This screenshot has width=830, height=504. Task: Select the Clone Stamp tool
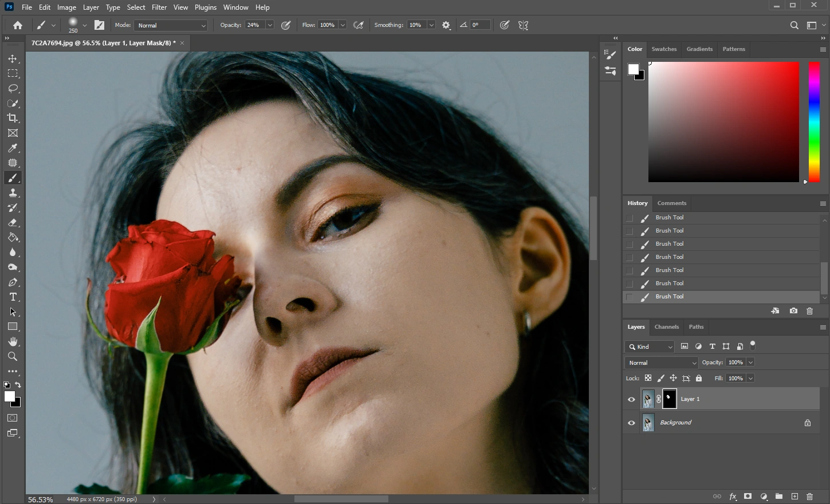(x=13, y=193)
